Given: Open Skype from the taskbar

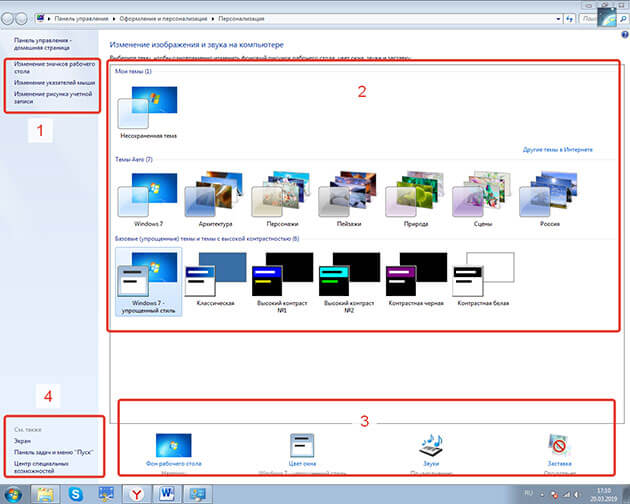Looking at the screenshot, I should tap(76, 494).
